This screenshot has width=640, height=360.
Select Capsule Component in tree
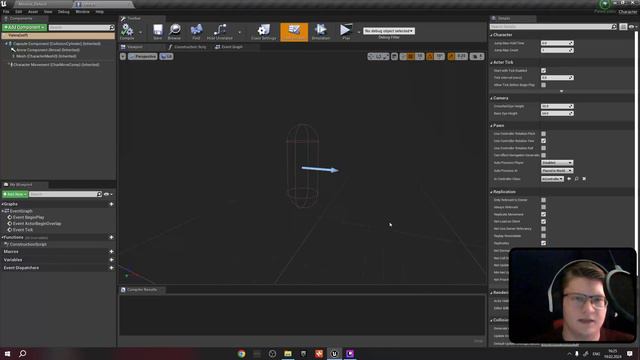pos(56,44)
